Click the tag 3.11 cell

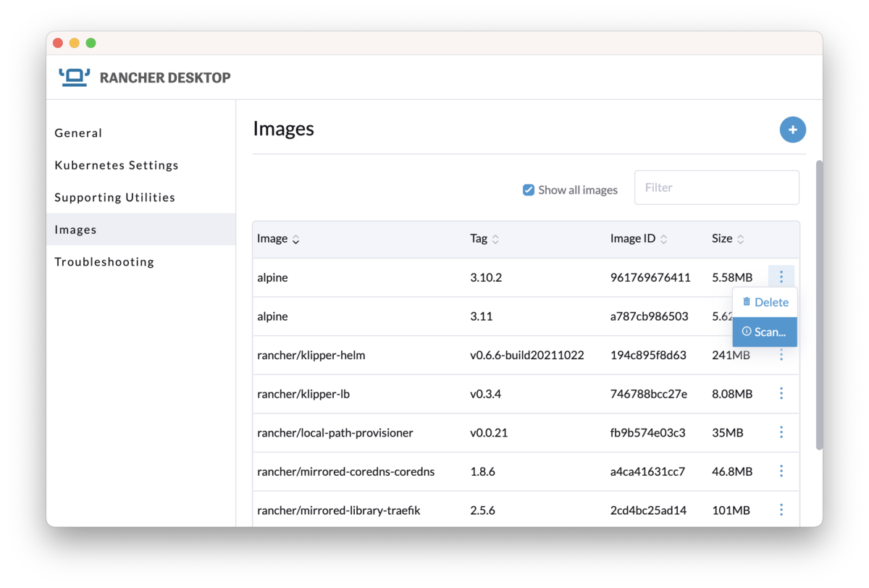[x=481, y=316]
